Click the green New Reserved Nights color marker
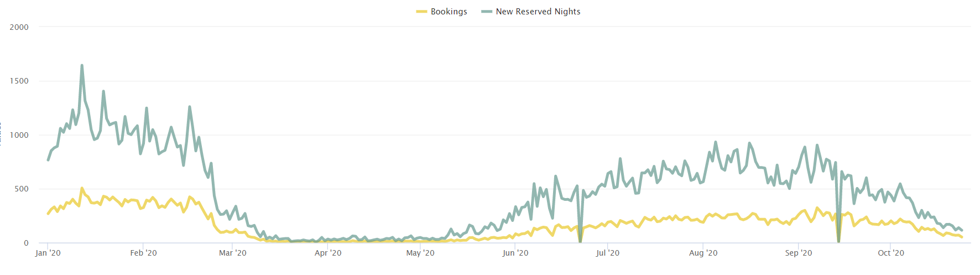Screen dimensions: 980x275 coord(487,12)
